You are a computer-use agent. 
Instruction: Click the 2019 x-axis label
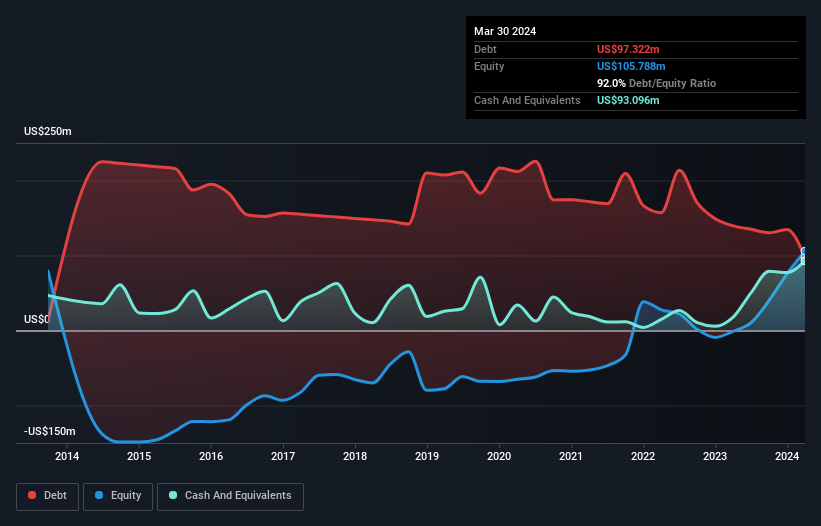click(x=427, y=456)
